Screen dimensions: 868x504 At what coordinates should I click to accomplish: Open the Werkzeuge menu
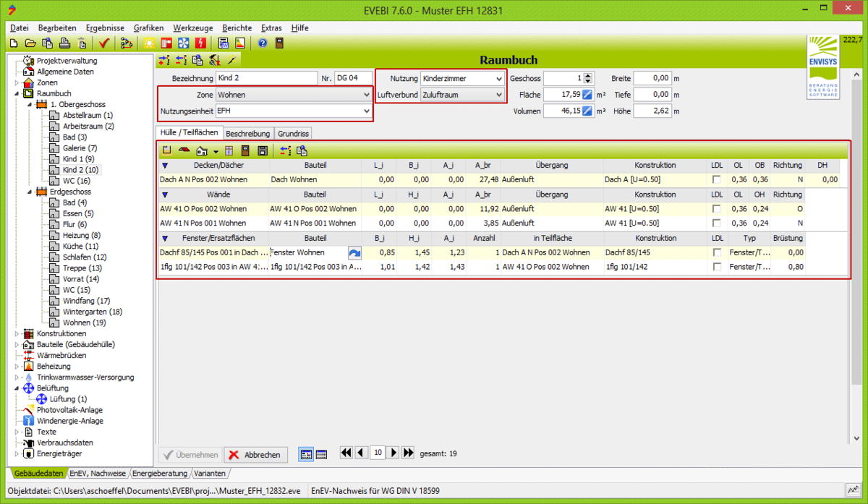tap(193, 27)
